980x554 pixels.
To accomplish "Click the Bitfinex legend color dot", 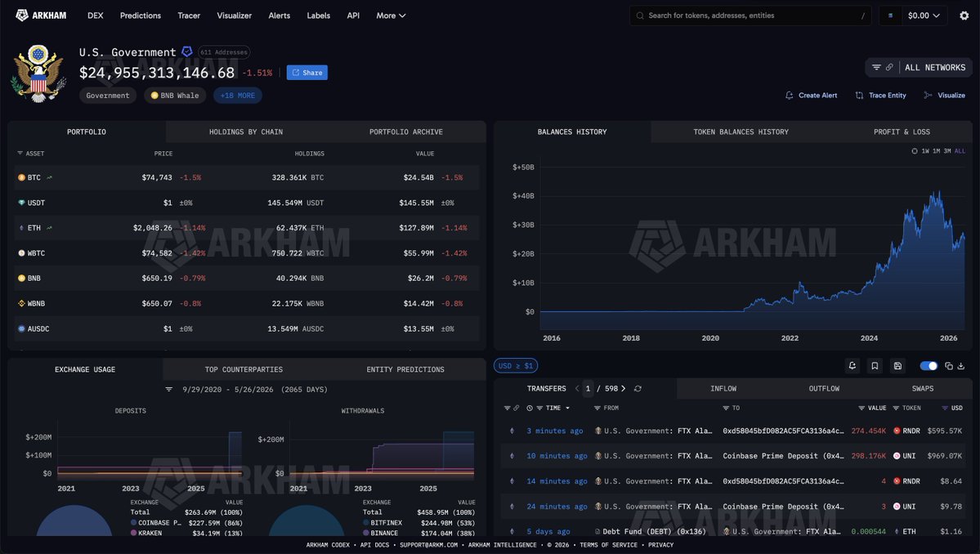I will (x=366, y=523).
